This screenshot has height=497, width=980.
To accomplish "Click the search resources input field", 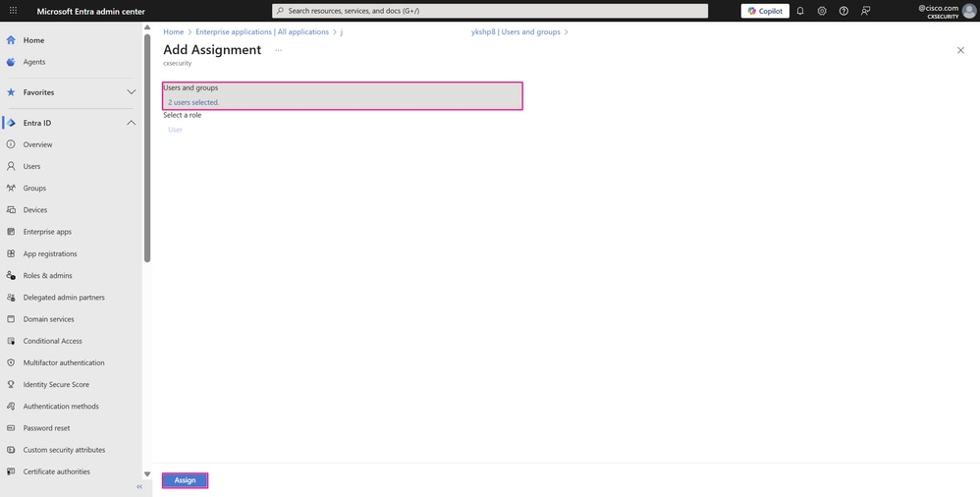I will click(x=490, y=11).
